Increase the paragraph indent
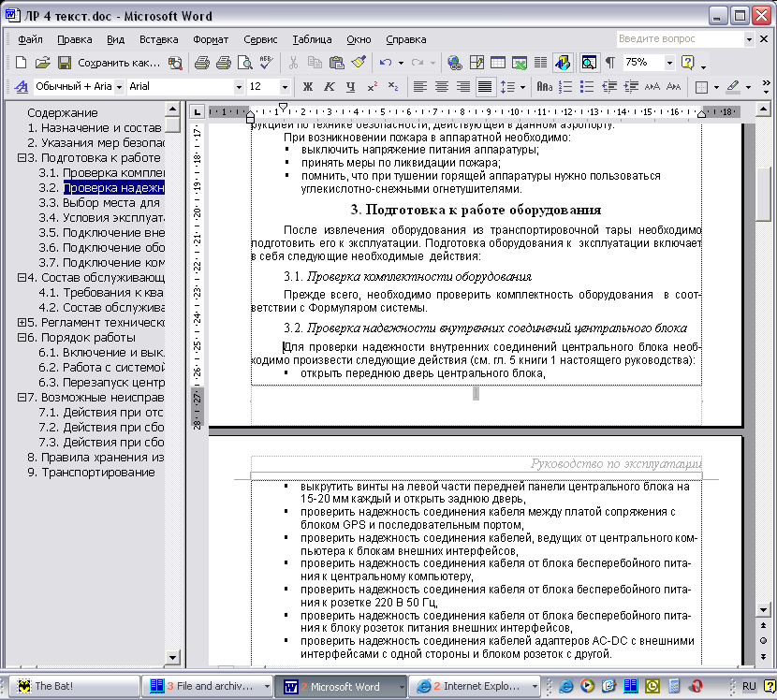 (x=631, y=87)
